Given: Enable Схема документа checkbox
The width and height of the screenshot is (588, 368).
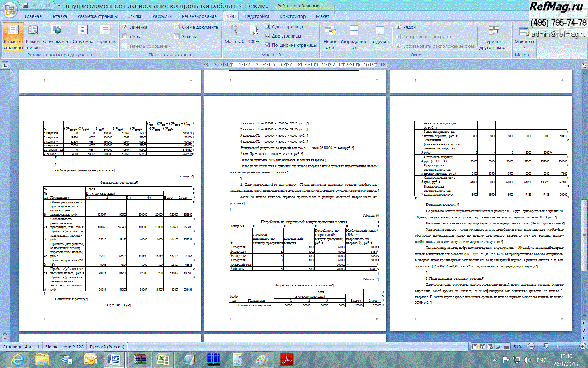Looking at the screenshot, I should click(177, 27).
